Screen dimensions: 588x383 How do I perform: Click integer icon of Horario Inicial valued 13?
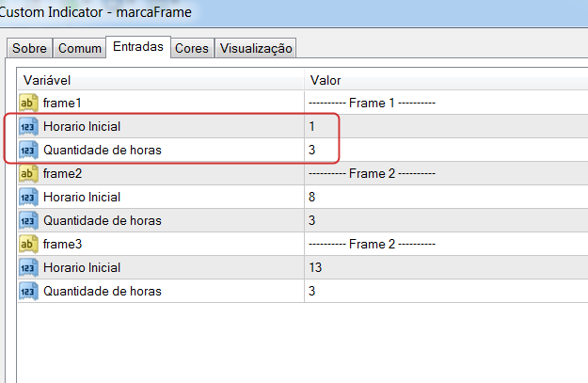(28, 267)
